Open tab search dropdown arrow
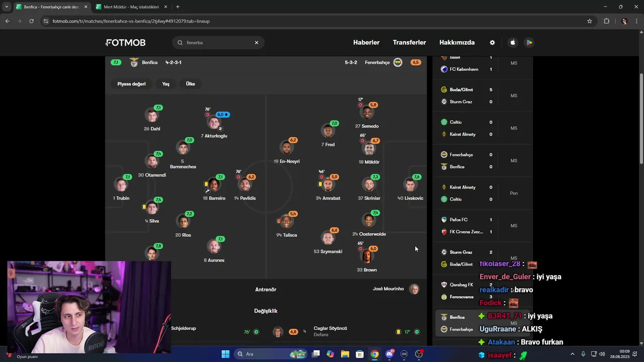The height and width of the screenshot is (362, 644). pyautogui.click(x=6, y=7)
